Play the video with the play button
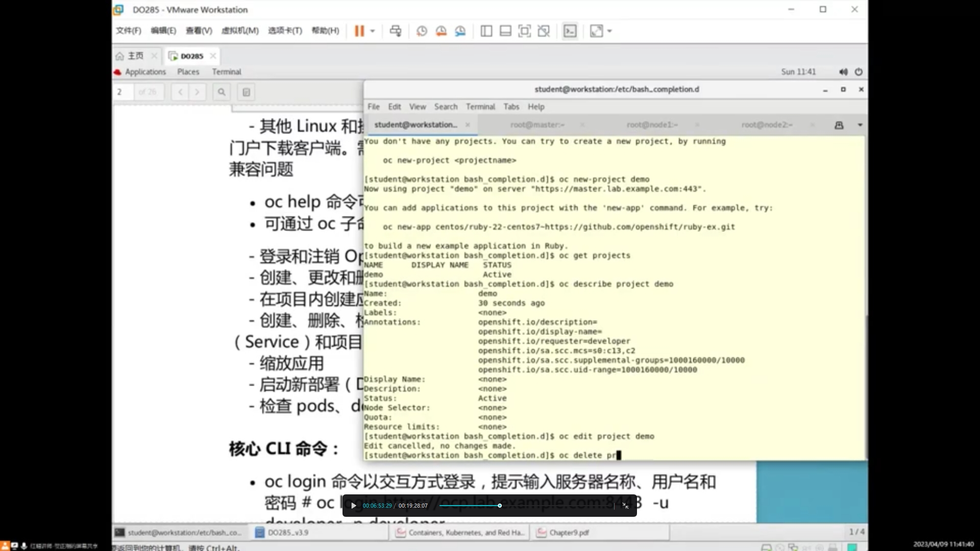980x551 pixels. pos(353,506)
